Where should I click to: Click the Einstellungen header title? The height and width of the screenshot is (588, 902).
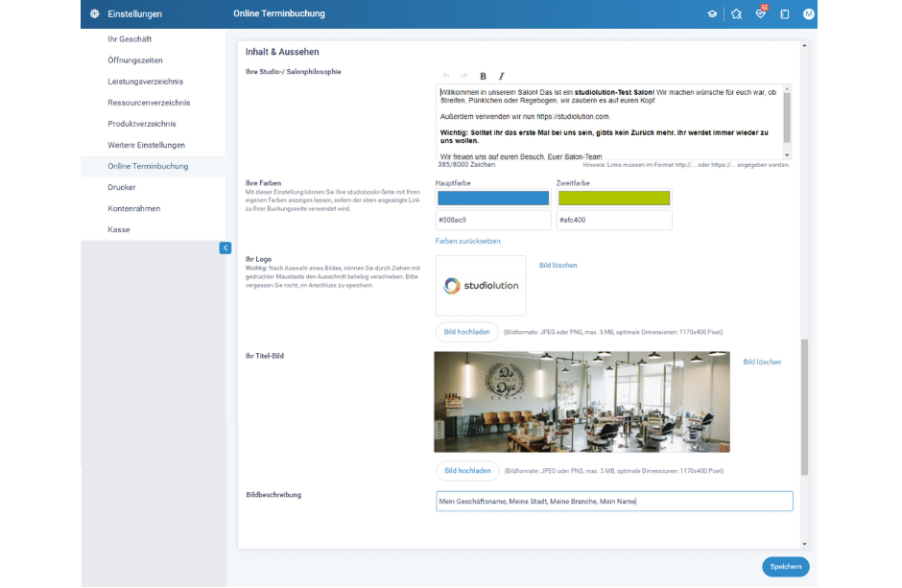pyautogui.click(x=134, y=13)
